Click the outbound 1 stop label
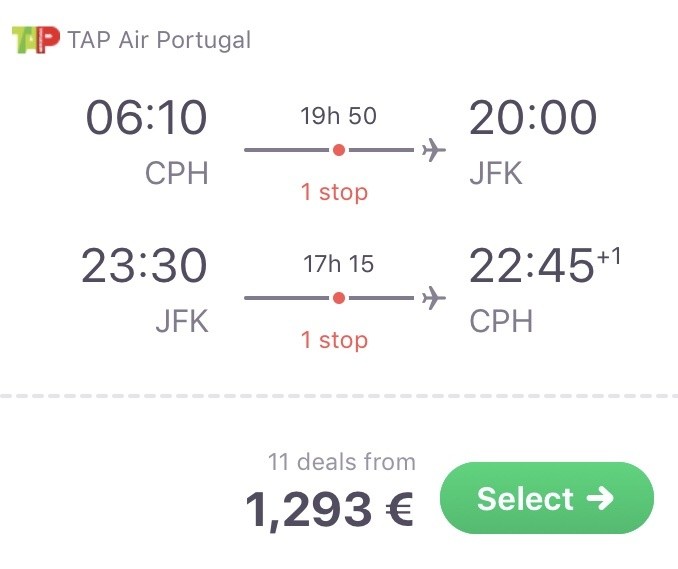 334,192
